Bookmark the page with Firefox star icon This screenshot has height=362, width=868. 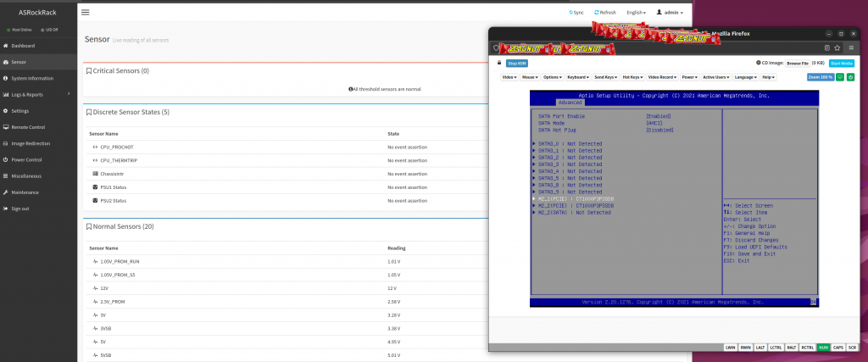tap(837, 48)
